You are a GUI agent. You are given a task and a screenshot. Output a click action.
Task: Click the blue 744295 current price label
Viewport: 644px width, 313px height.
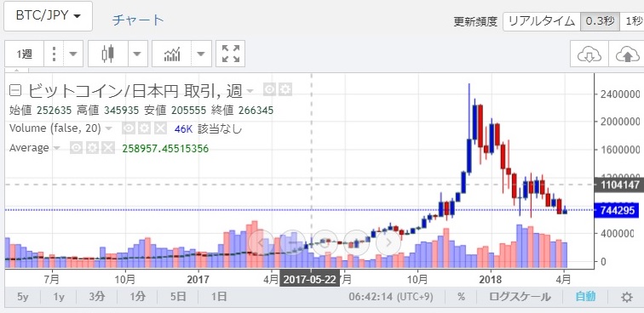coord(617,210)
